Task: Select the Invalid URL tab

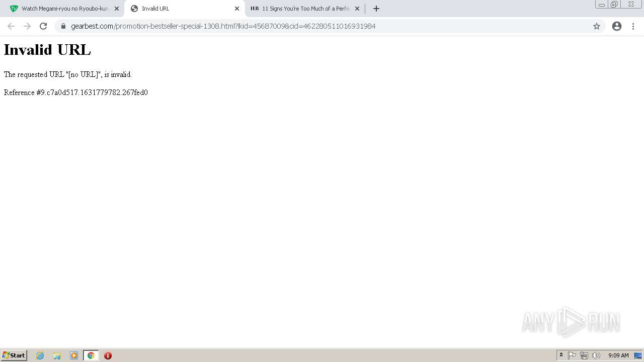Action: point(184,9)
